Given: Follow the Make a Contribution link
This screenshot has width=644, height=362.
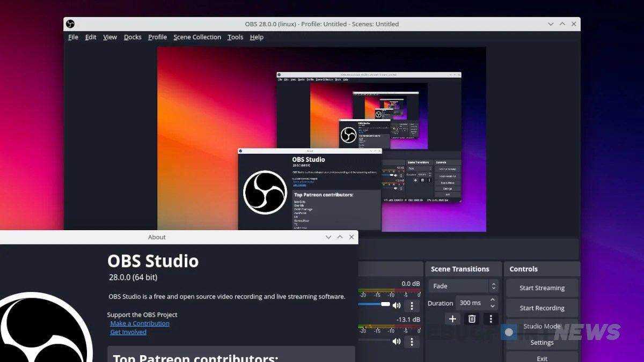Looking at the screenshot, I should (x=139, y=323).
